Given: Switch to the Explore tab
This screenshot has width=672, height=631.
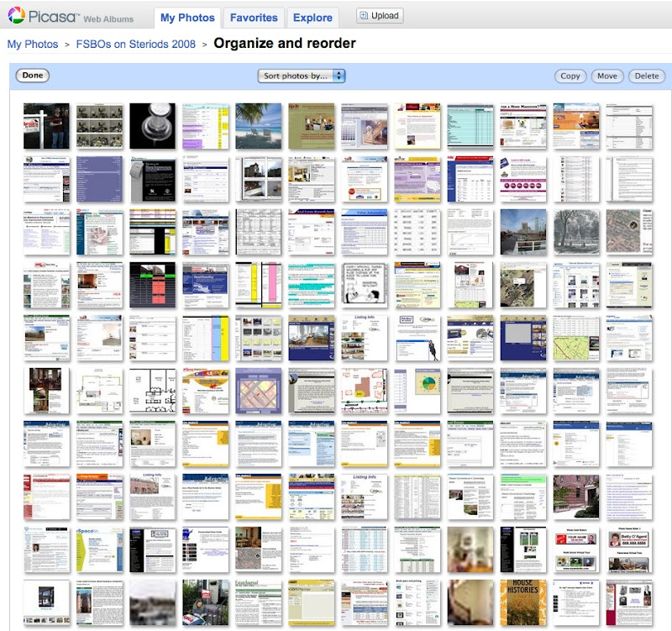Looking at the screenshot, I should pyautogui.click(x=312, y=18).
